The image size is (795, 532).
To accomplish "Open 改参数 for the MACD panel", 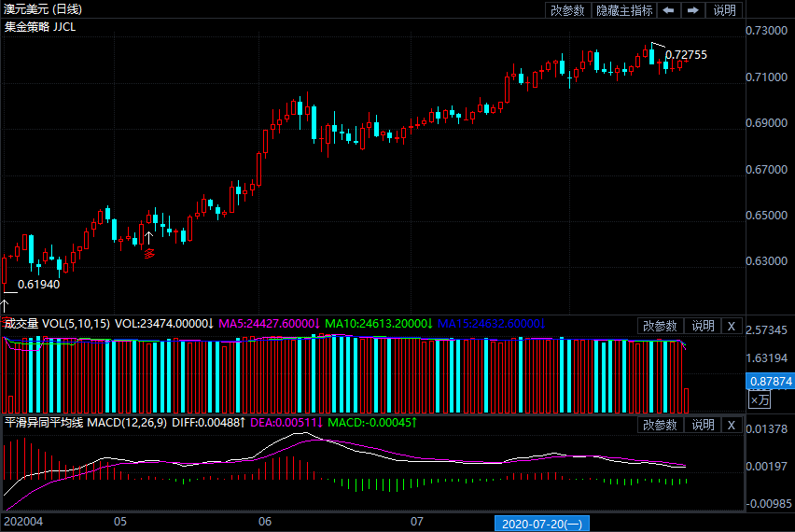I will click(x=661, y=426).
